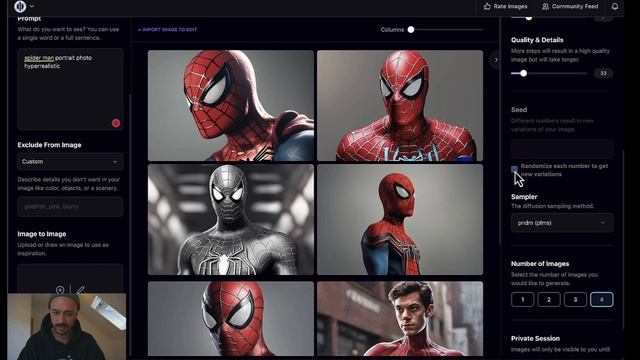Click the 'Number of Images' heading

540,264
